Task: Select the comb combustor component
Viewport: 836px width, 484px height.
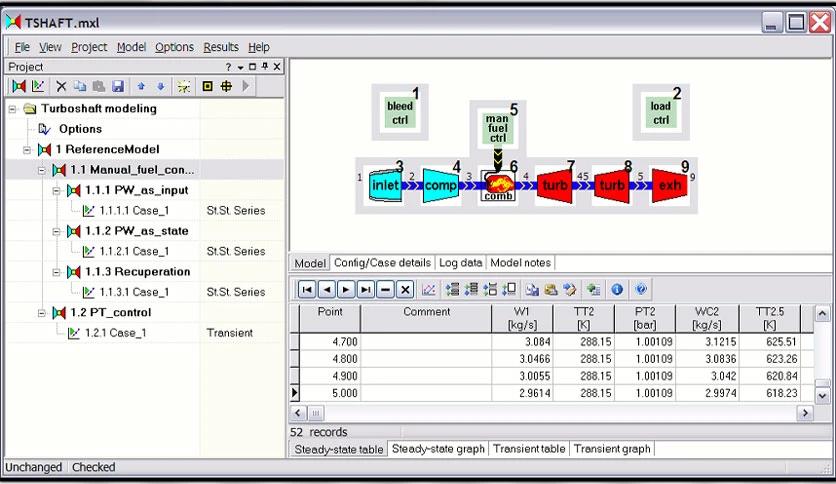Action: (499, 185)
